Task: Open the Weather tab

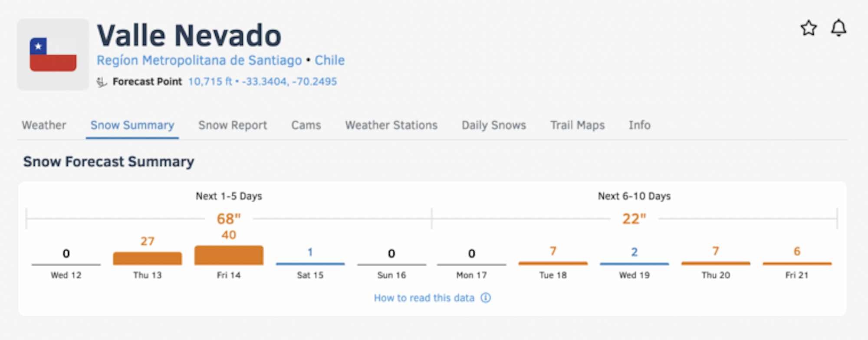Action: point(44,125)
